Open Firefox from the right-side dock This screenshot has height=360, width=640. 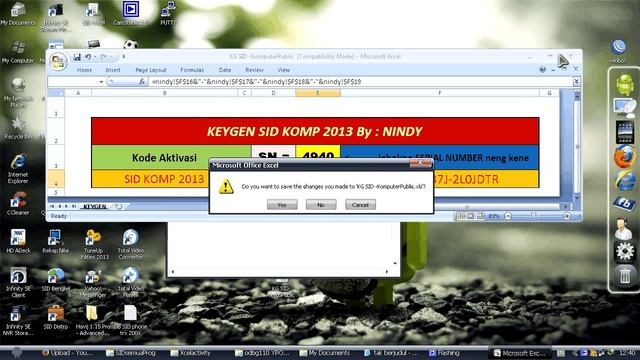click(x=624, y=156)
